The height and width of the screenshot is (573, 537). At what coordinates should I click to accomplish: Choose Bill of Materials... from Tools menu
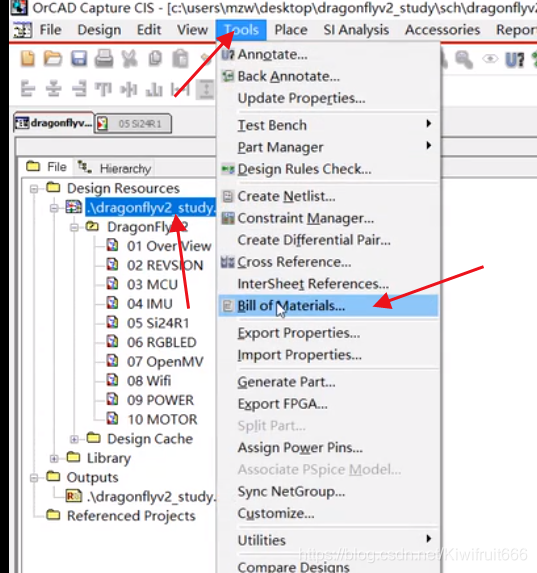[x=329, y=306]
